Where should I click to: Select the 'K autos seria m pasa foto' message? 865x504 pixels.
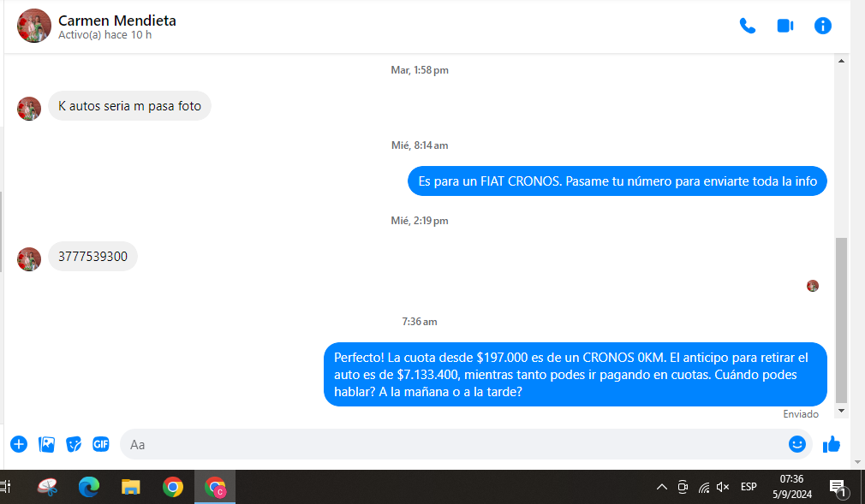129,106
